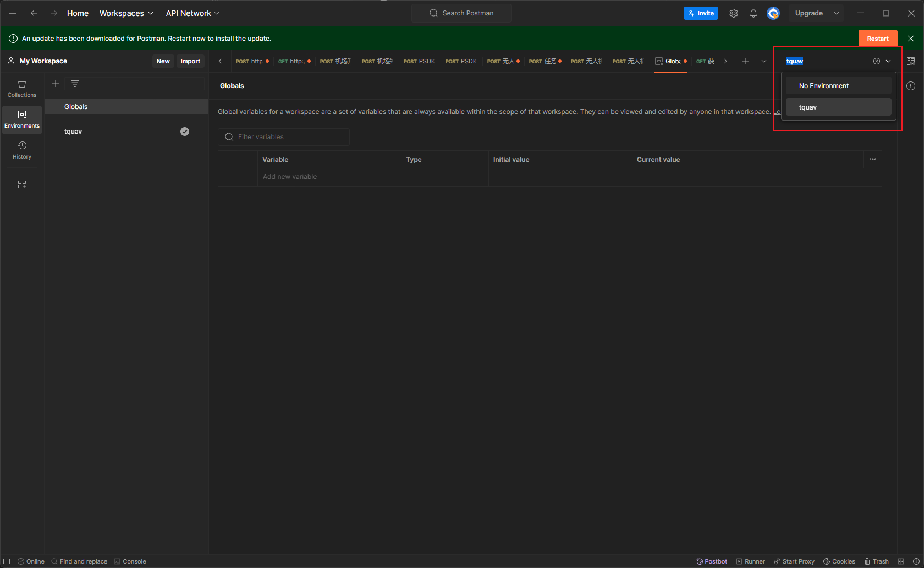Expand the API Network dropdown
This screenshot has height=568, width=924.
[x=193, y=13]
